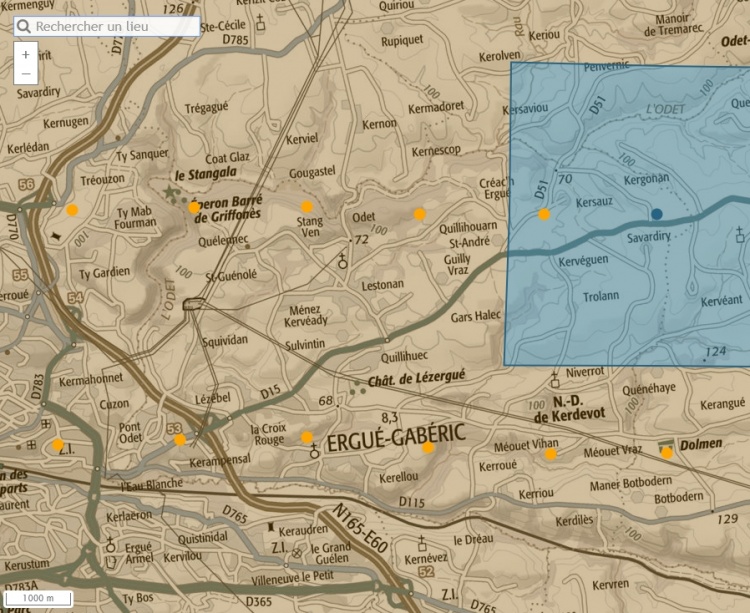Click the orange marker near Z.I. at left

pyautogui.click(x=58, y=445)
